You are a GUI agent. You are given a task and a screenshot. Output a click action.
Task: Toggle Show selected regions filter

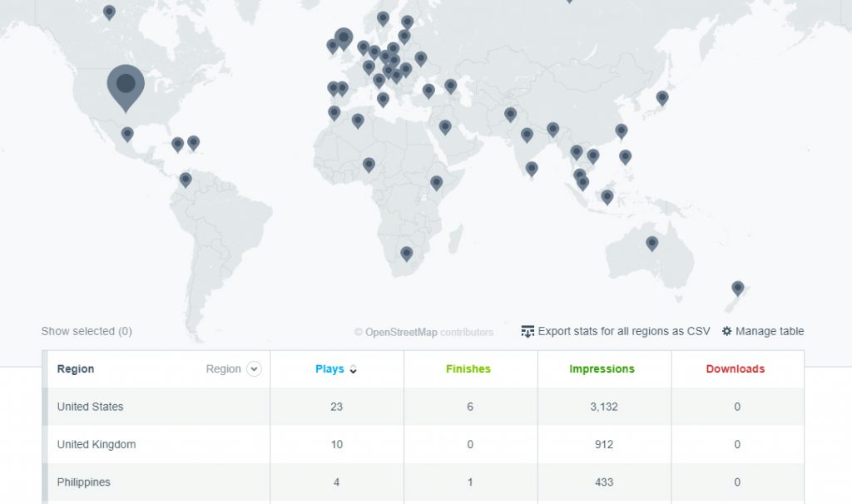point(86,331)
